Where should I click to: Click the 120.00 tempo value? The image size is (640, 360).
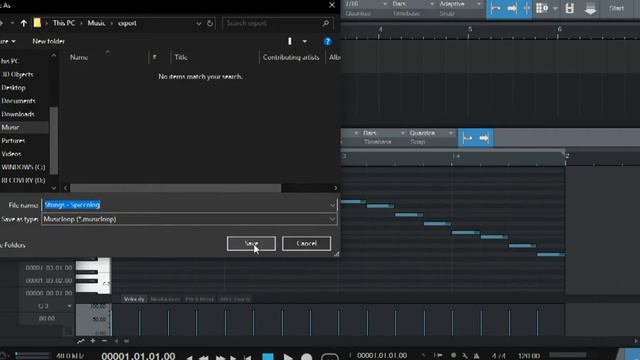(x=529, y=356)
